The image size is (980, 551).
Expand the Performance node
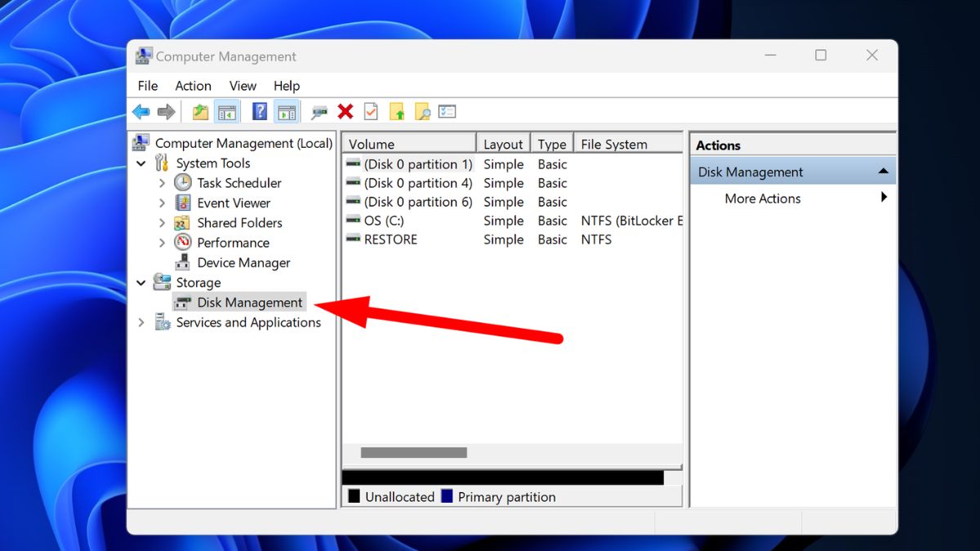coord(162,242)
